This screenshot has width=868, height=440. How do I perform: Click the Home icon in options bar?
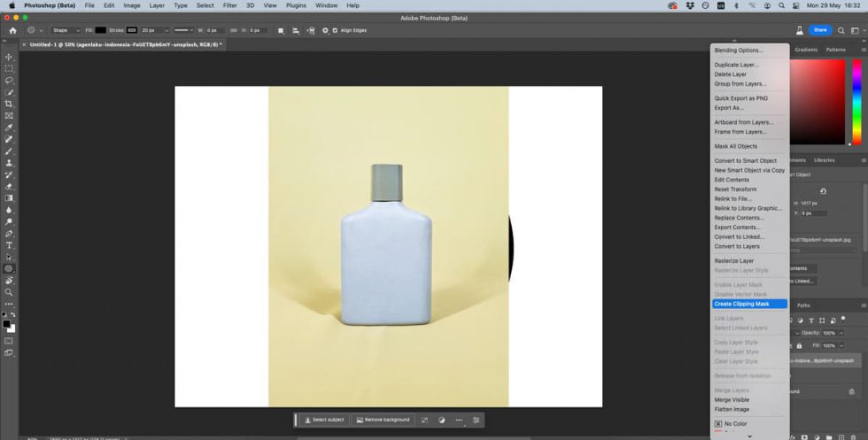click(12, 30)
